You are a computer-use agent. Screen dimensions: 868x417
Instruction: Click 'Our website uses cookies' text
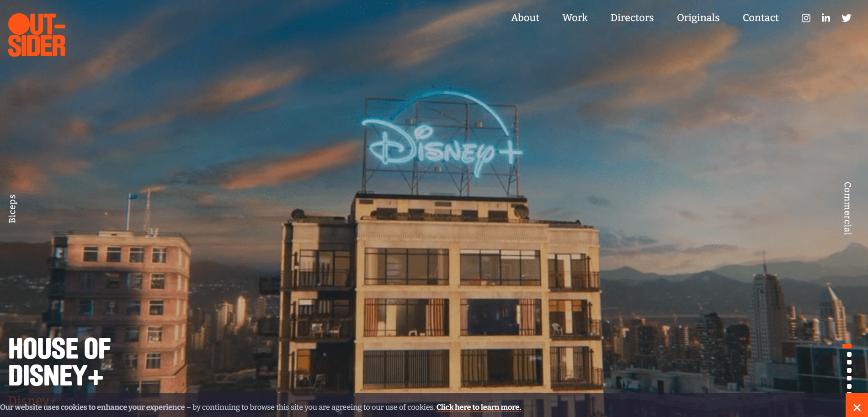92,407
